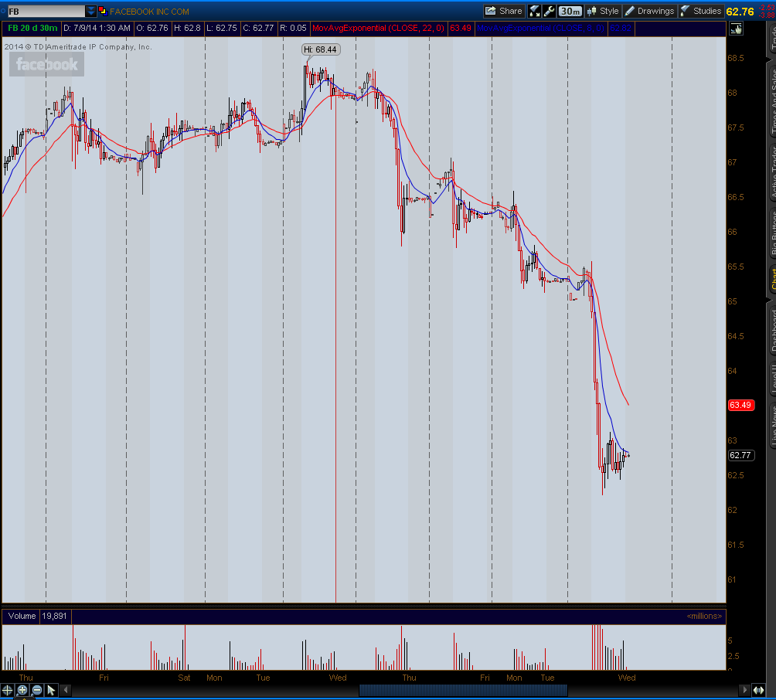Open the quick study (beaker arrow) icon
The height and width of the screenshot is (700, 776).
(x=535, y=11)
